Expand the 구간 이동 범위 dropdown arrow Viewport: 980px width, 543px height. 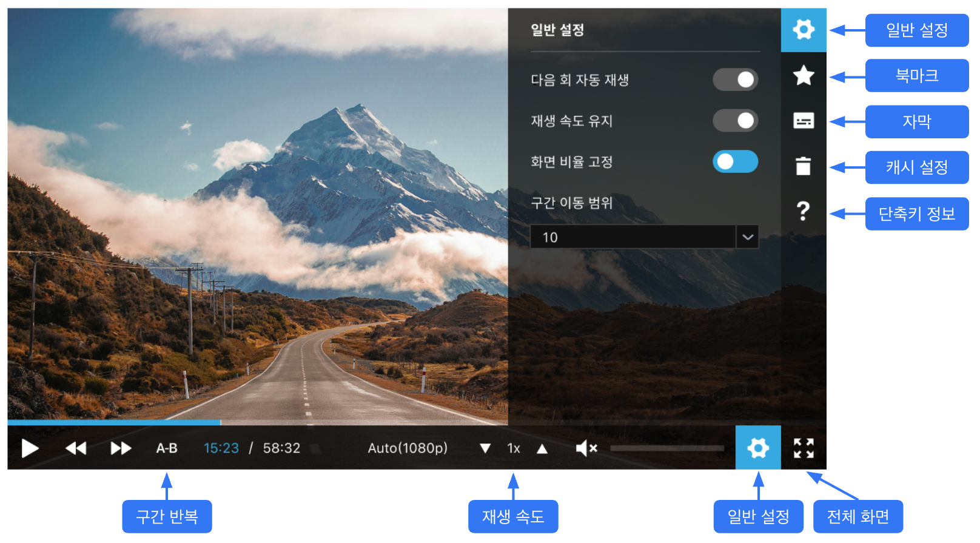click(748, 237)
